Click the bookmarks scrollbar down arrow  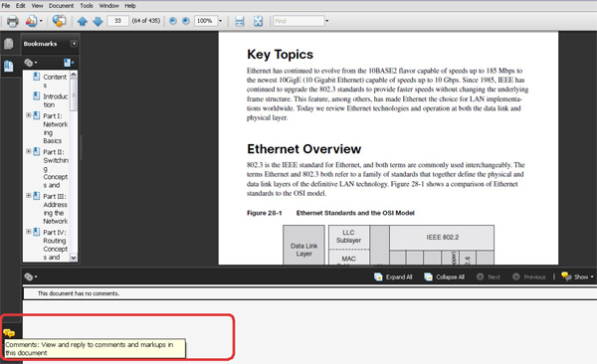[74, 258]
